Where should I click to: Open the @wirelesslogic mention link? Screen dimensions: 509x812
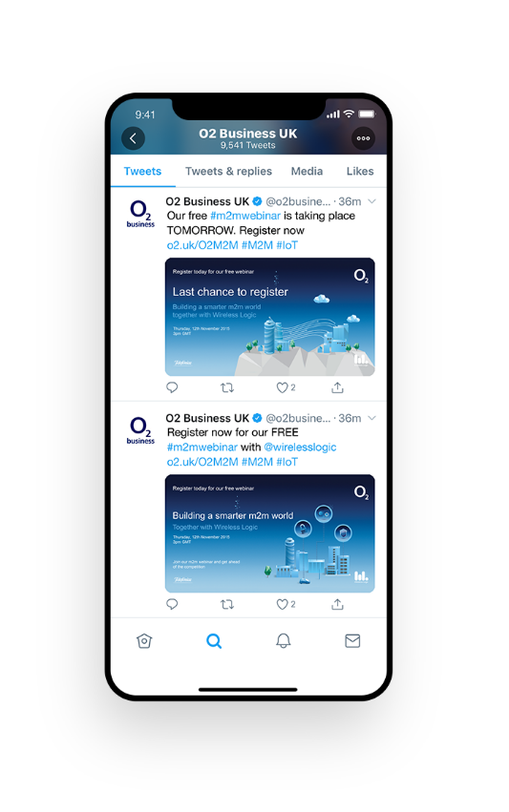pos(300,447)
